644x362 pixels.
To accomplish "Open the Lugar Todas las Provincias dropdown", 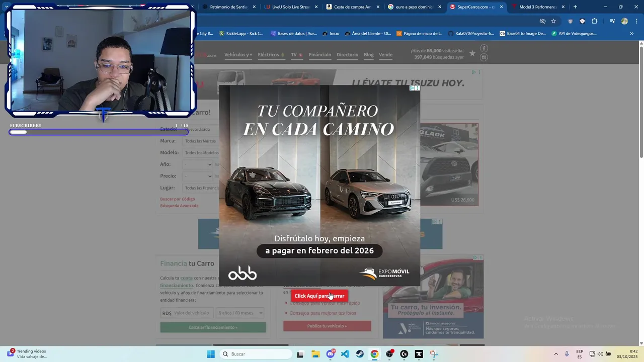I will point(200,188).
